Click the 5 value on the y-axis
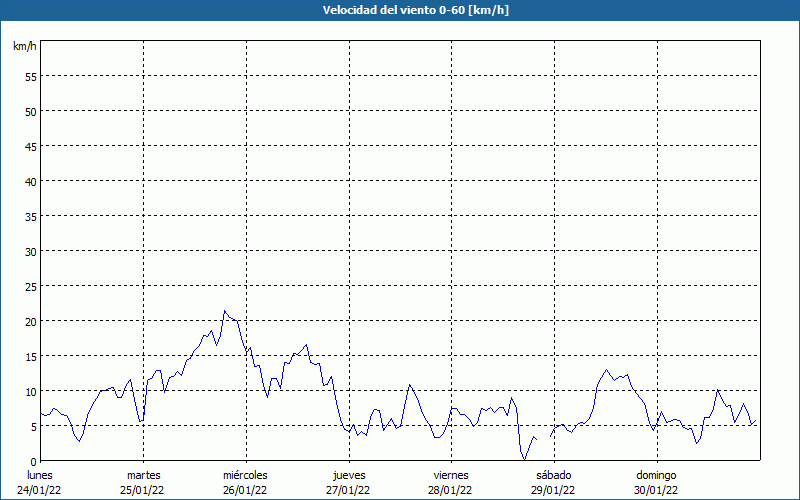This screenshot has width=800, height=500. (x=34, y=427)
